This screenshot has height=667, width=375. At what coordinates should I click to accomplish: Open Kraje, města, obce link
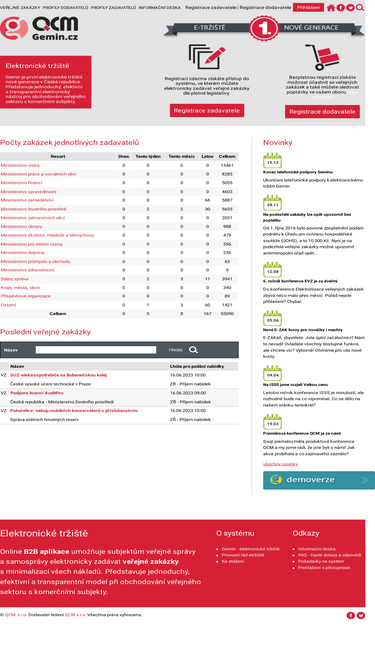(x=20, y=287)
